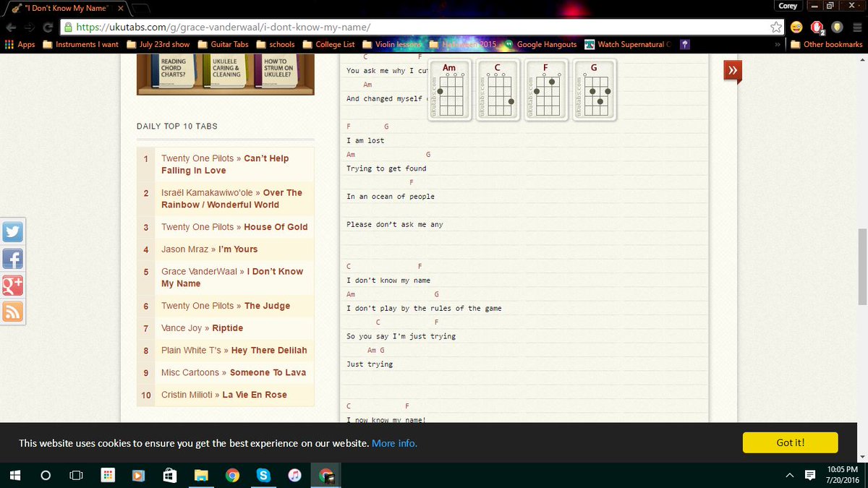This screenshot has height=488, width=868.
Task: Accept cookies with Got it! button
Action: (790, 442)
